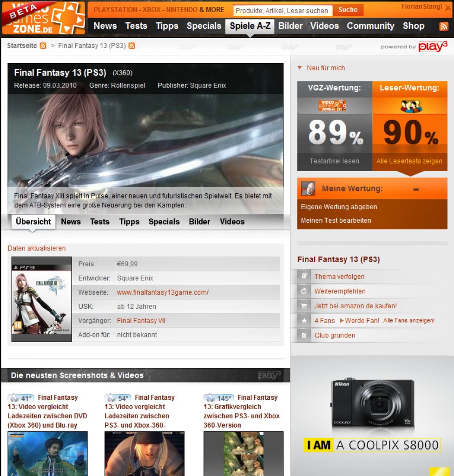
Task: Switch to the game's News tab
Action: tap(71, 222)
